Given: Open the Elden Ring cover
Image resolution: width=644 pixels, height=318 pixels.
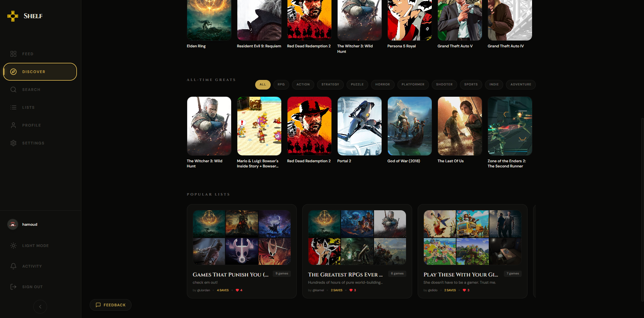Looking at the screenshot, I should pos(209,20).
